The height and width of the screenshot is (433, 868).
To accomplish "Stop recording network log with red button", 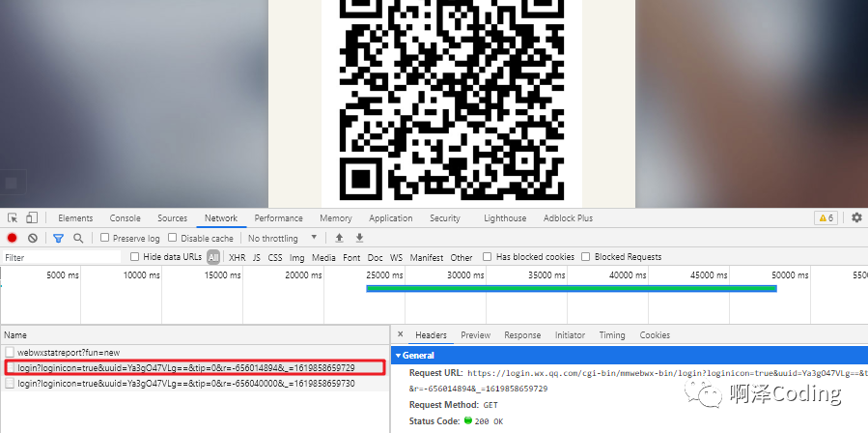I will [x=13, y=238].
